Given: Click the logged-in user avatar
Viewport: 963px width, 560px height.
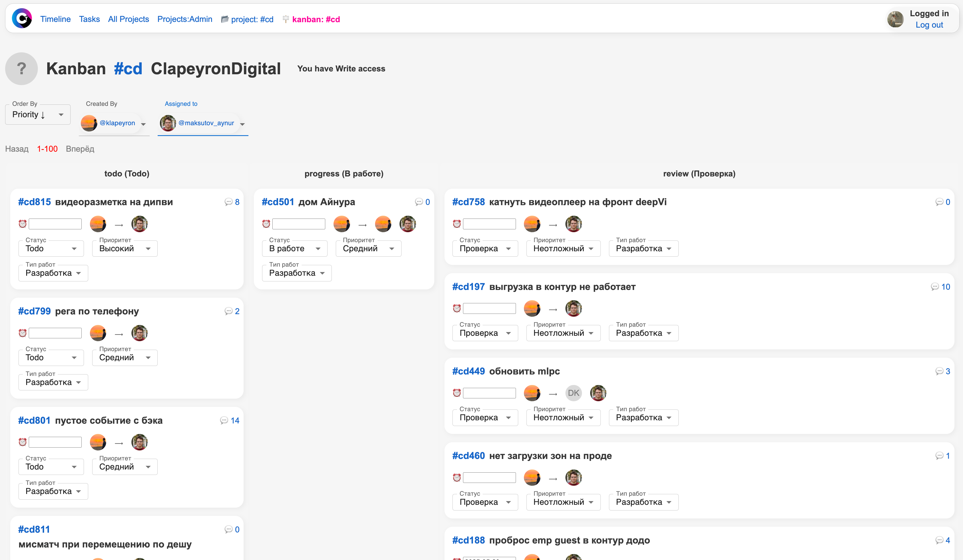Looking at the screenshot, I should pos(895,19).
